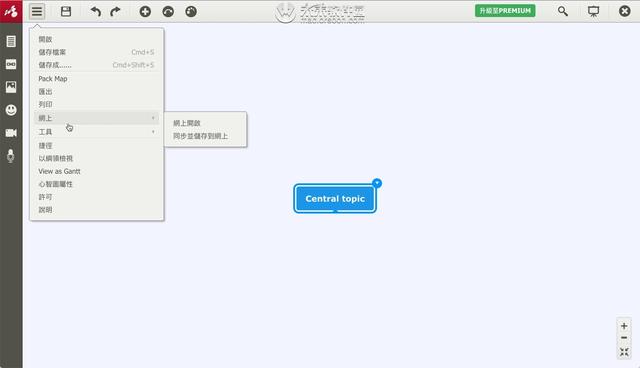Click the hamburger main menu icon
Screen dimensions: 640x368
click(37, 11)
